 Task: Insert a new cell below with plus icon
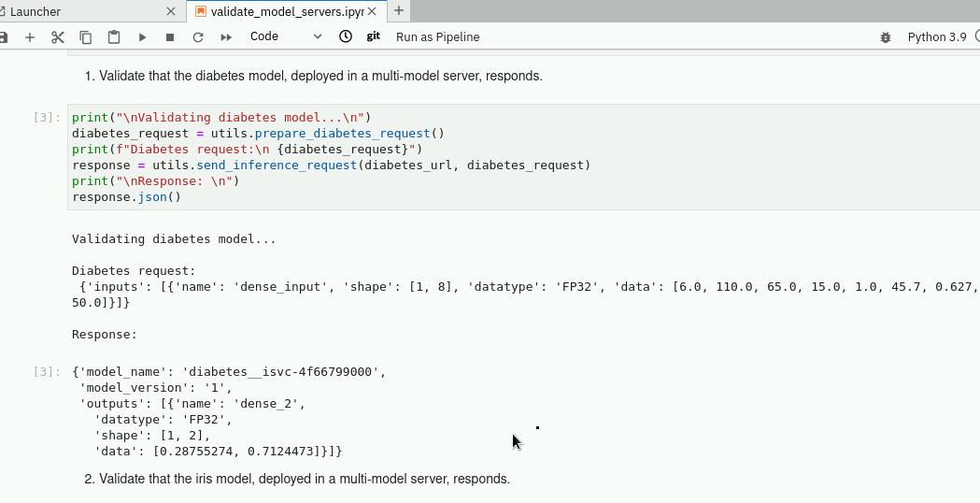[x=29, y=37]
